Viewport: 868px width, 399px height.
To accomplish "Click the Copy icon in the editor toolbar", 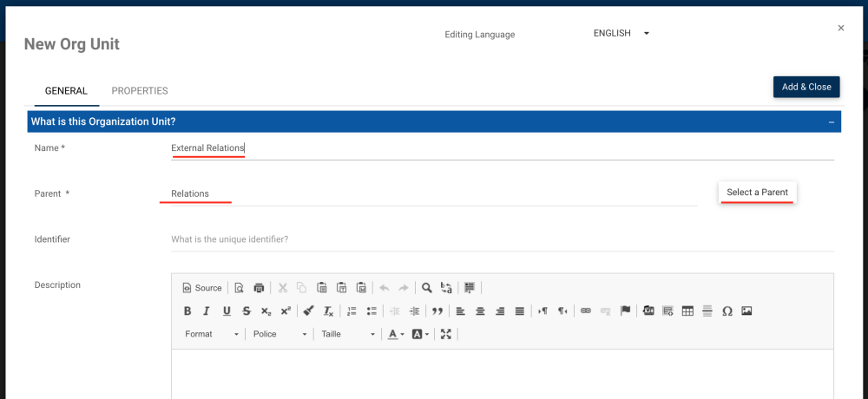I will click(x=302, y=288).
